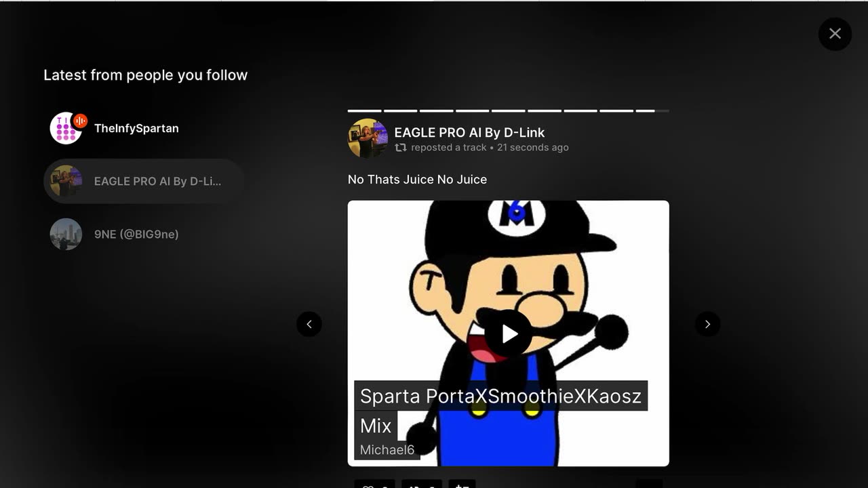
Task: Select EAGLE PRO AI By D-Li... in follow list
Action: (144, 181)
